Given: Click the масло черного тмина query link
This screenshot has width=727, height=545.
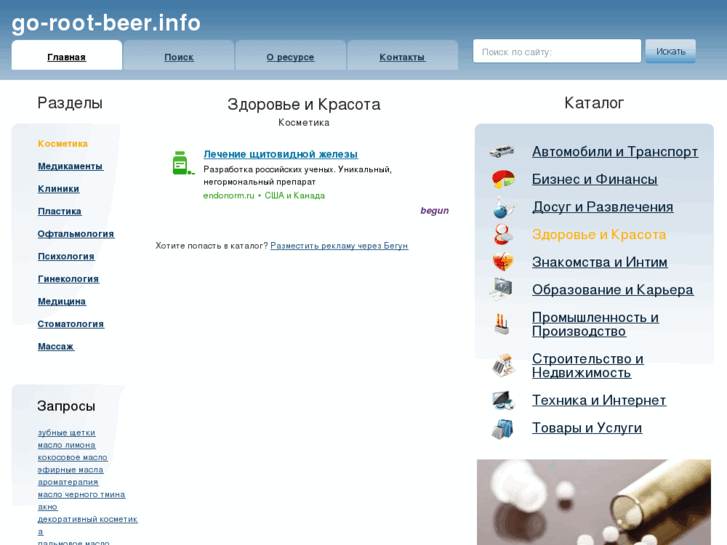Looking at the screenshot, I should 81,494.
